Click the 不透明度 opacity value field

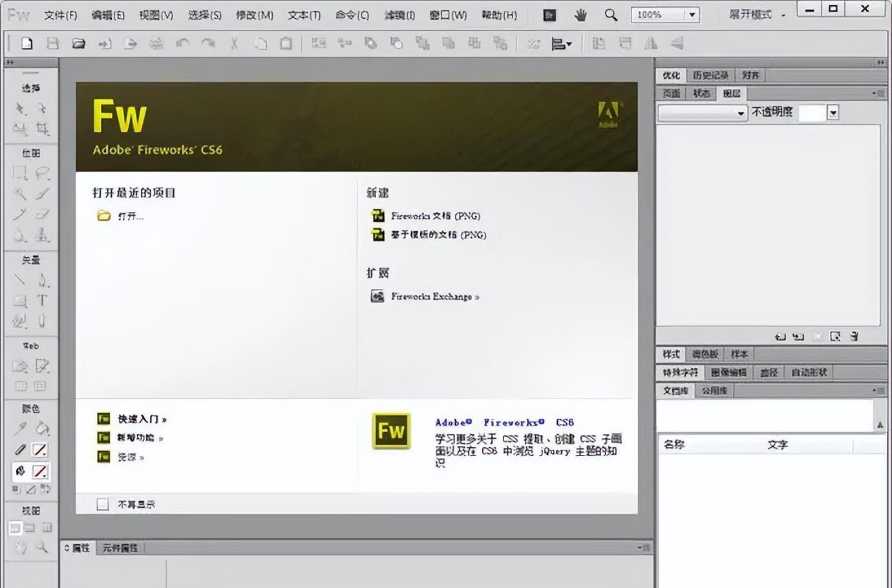click(812, 112)
